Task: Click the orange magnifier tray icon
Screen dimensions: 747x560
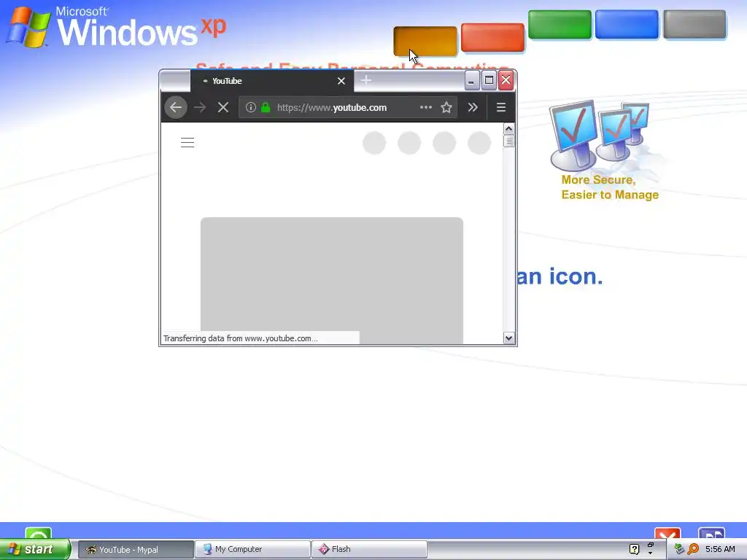Action: coord(693,549)
